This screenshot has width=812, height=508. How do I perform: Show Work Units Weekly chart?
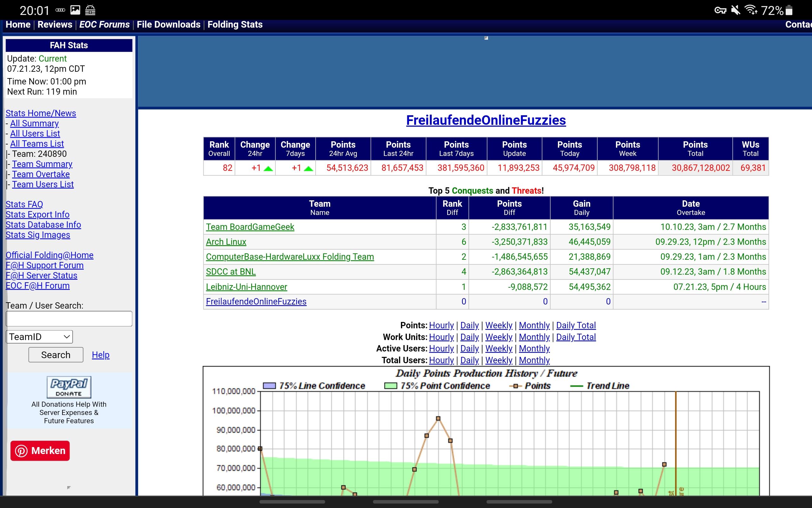click(499, 337)
